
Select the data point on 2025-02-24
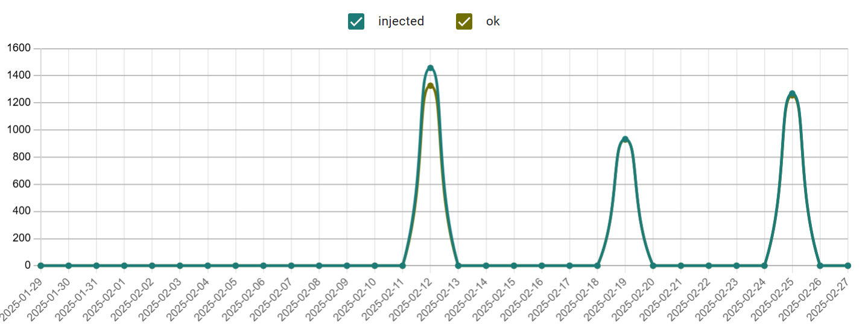pyautogui.click(x=764, y=266)
